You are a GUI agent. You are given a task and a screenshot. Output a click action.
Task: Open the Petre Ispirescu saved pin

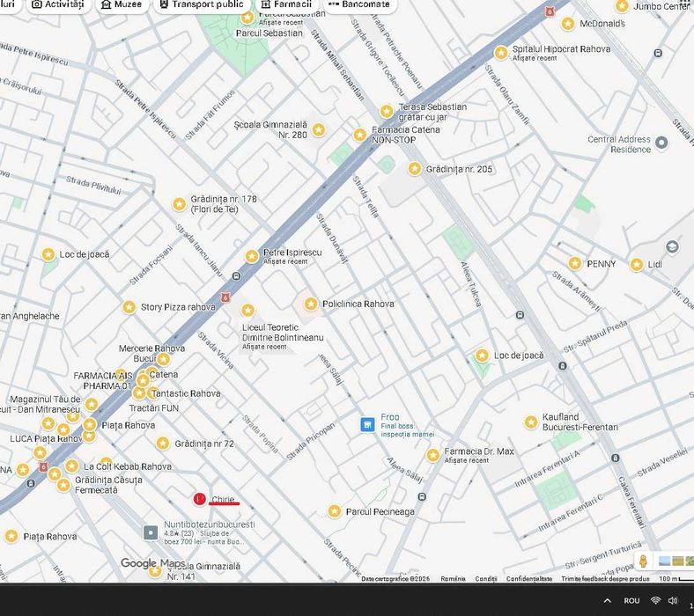click(x=252, y=256)
